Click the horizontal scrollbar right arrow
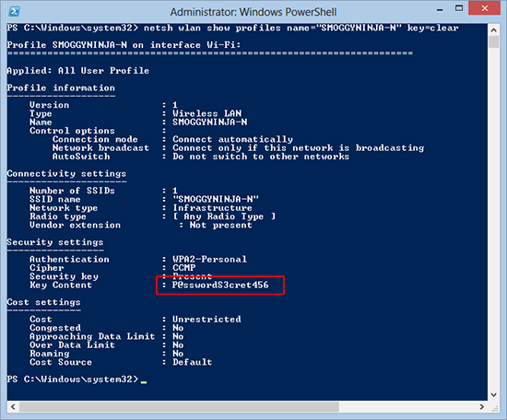 (482, 406)
